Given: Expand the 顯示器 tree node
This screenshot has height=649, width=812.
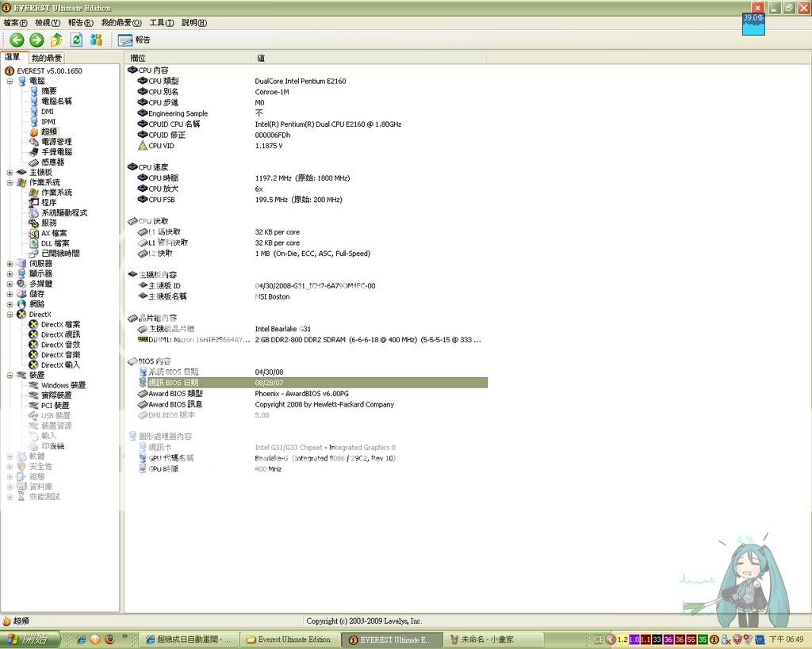Looking at the screenshot, I should 10,273.
